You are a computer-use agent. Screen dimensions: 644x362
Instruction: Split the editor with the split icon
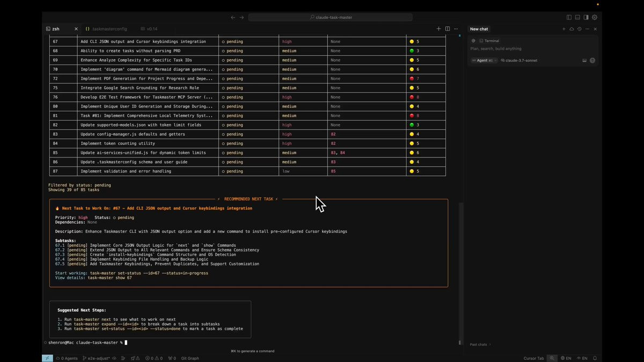coord(447,29)
